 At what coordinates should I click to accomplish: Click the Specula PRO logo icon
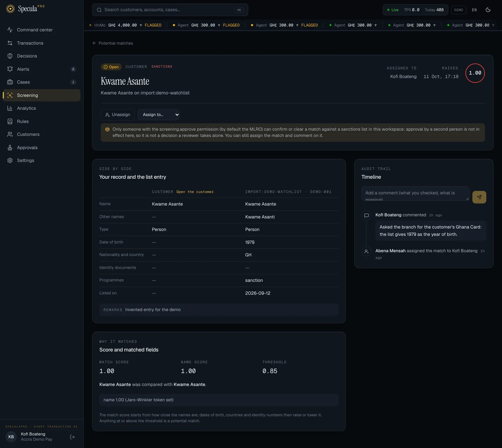(10, 9)
